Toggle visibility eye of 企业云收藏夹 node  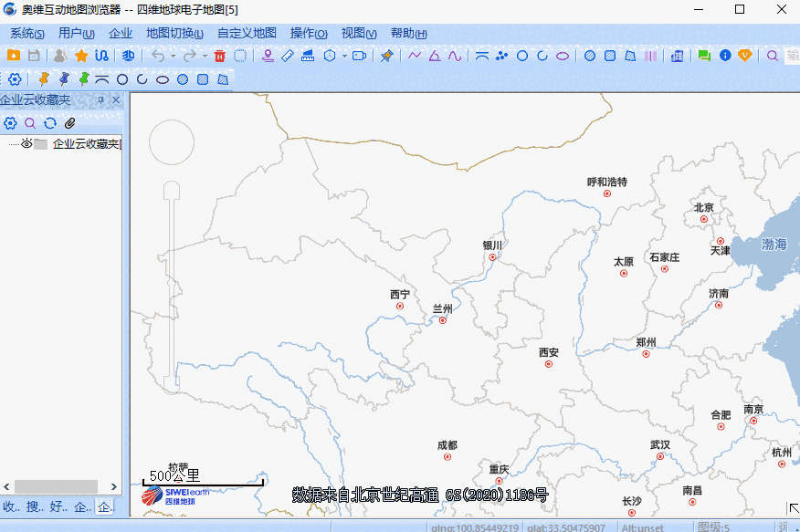[26, 143]
